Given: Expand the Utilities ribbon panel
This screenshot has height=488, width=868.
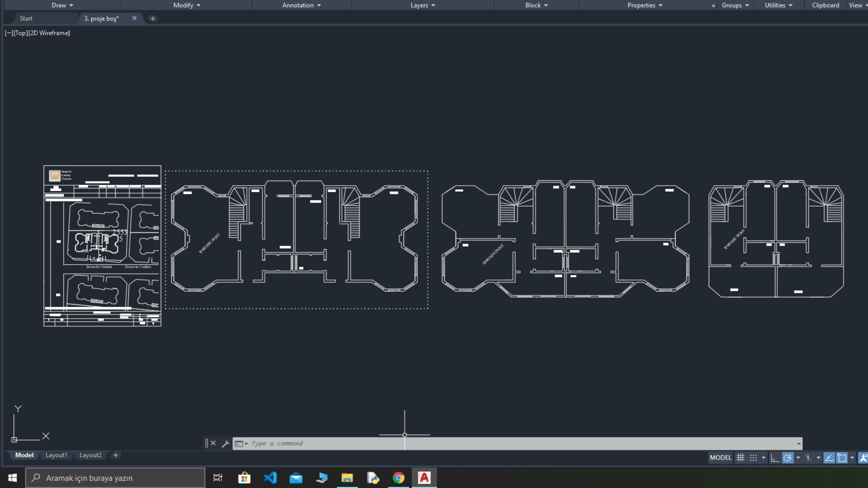Looking at the screenshot, I should click(778, 5).
